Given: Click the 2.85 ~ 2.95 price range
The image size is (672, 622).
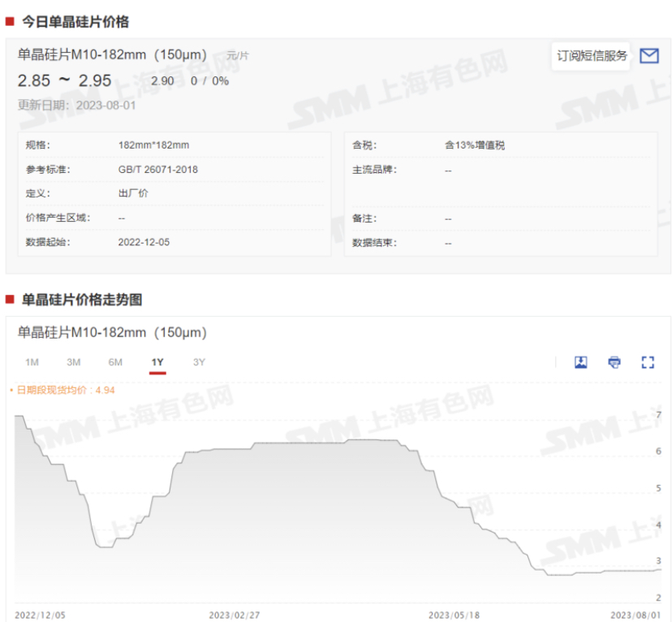Looking at the screenshot, I should click(64, 80).
